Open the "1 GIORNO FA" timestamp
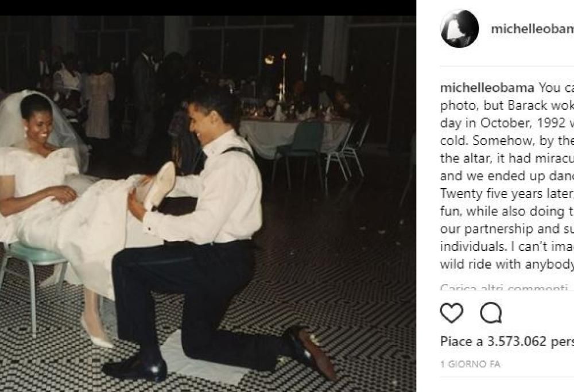 [470, 364]
